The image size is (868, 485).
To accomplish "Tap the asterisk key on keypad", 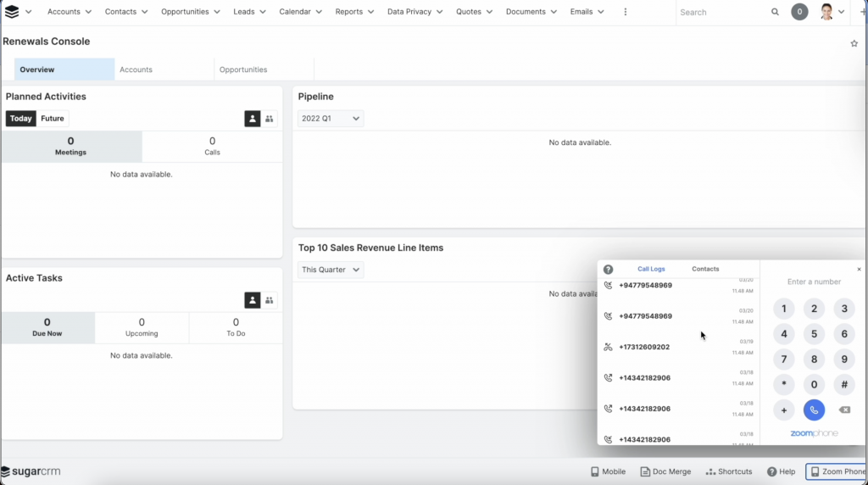I will click(x=784, y=385).
